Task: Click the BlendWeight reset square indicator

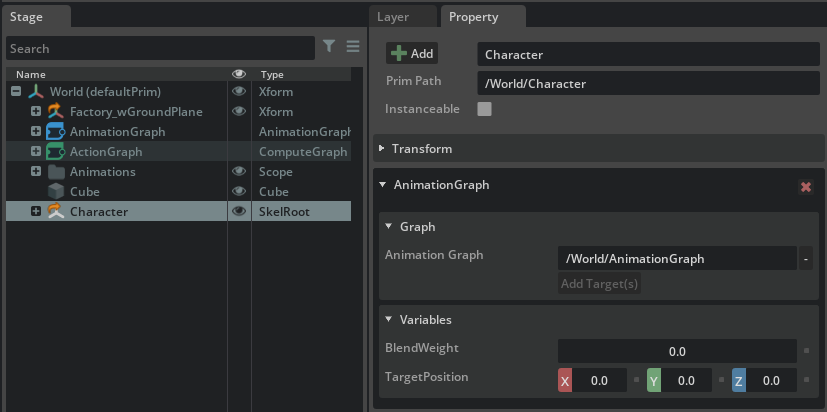Action: pos(806,351)
